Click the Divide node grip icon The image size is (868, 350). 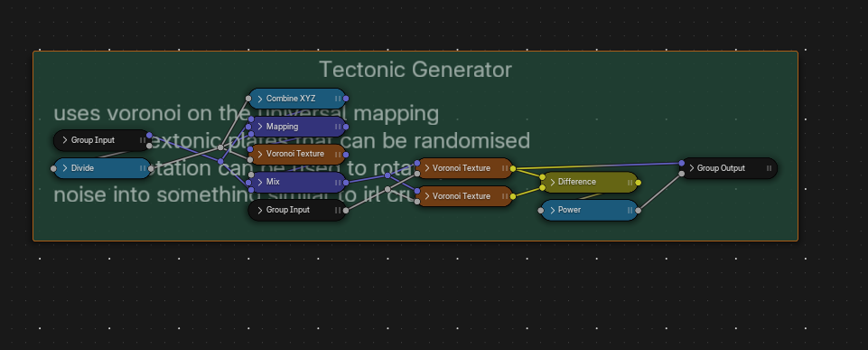tap(143, 168)
